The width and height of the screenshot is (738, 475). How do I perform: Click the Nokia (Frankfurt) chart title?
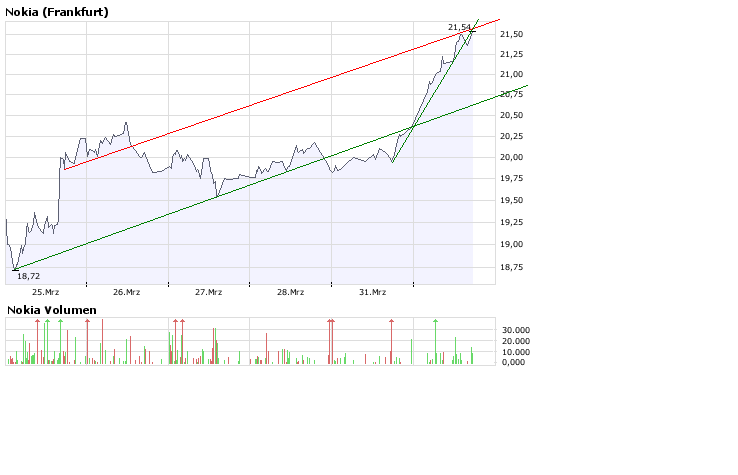[57, 12]
